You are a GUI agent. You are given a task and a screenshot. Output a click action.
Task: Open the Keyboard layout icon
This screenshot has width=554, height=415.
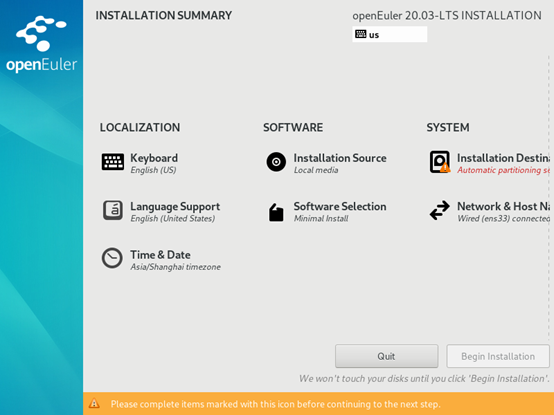(x=113, y=162)
